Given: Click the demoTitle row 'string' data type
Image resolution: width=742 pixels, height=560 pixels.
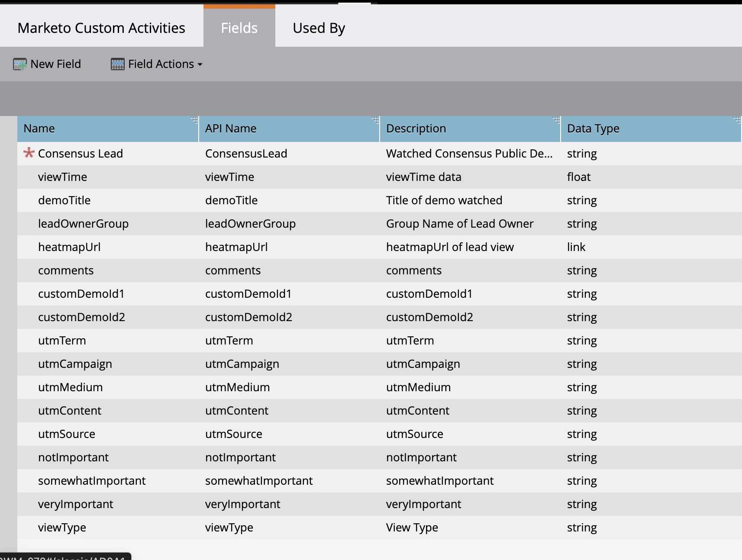Looking at the screenshot, I should pyautogui.click(x=582, y=200).
